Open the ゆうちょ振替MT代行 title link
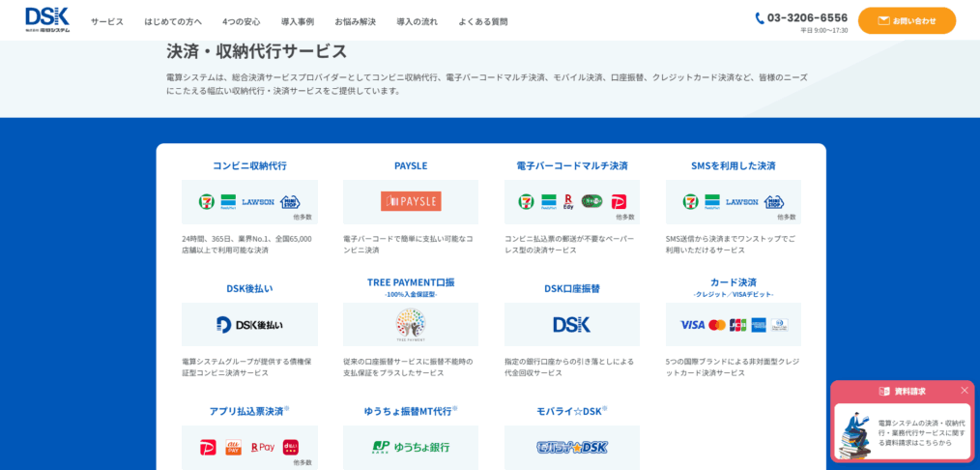This screenshot has width=980, height=470. pos(408,411)
